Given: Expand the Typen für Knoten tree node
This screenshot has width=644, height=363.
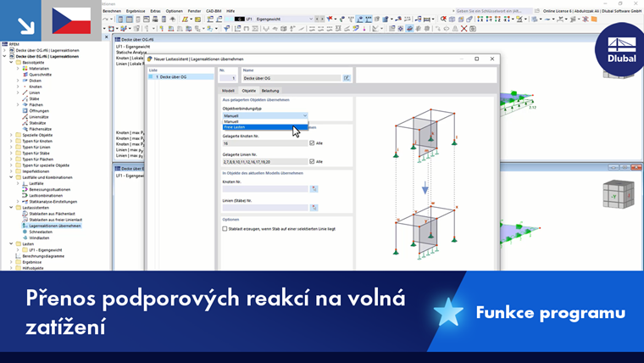Looking at the screenshot, I should pyautogui.click(x=11, y=141).
